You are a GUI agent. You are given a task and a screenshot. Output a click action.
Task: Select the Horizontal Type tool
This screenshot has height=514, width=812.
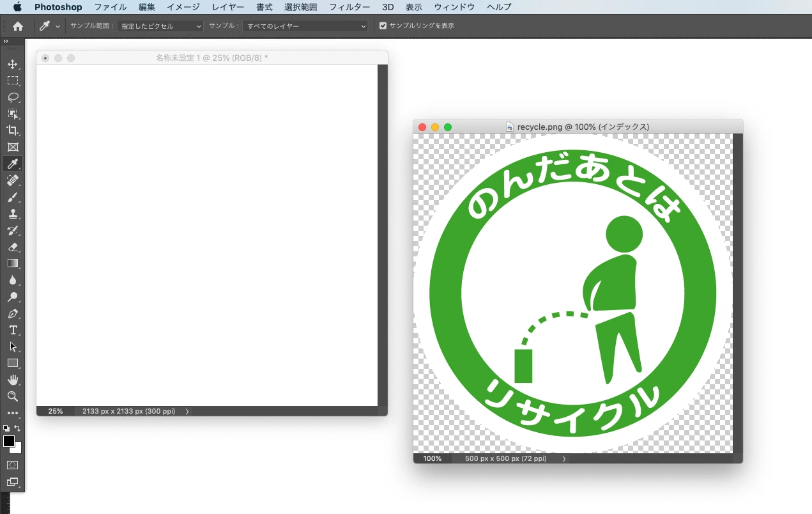pyautogui.click(x=13, y=330)
